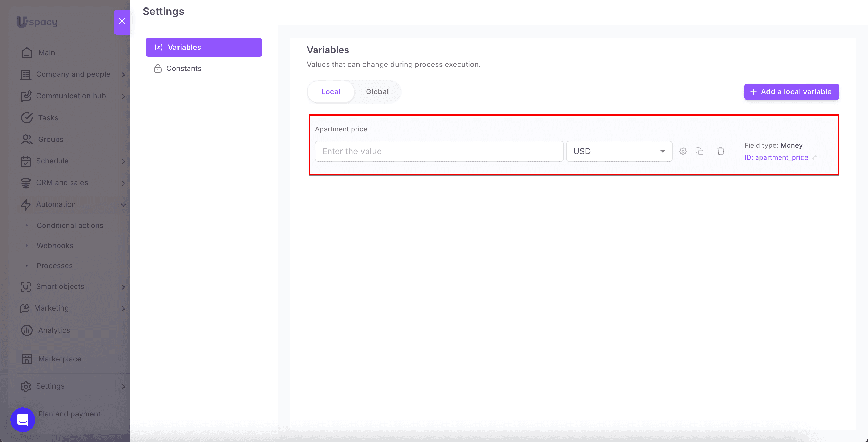Click the Schedule calendar icon
The image size is (868, 442).
point(26,161)
